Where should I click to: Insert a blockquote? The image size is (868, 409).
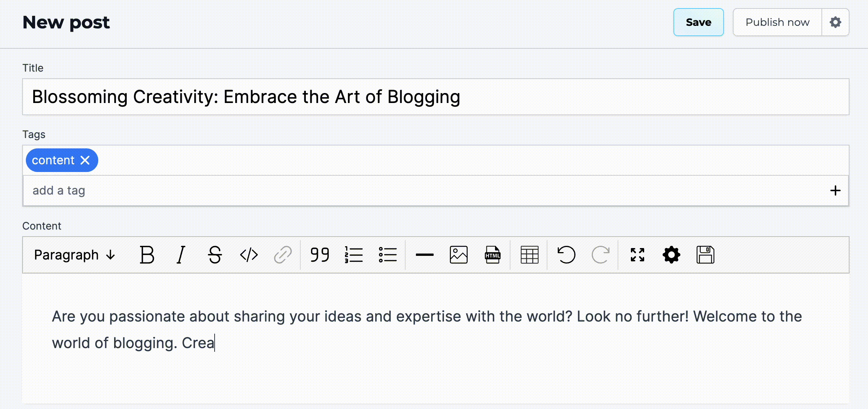[319, 255]
